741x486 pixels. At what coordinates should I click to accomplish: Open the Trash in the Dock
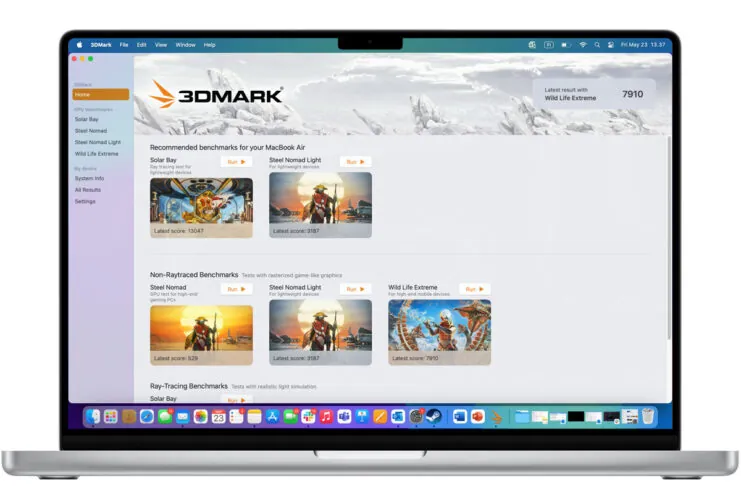point(648,417)
